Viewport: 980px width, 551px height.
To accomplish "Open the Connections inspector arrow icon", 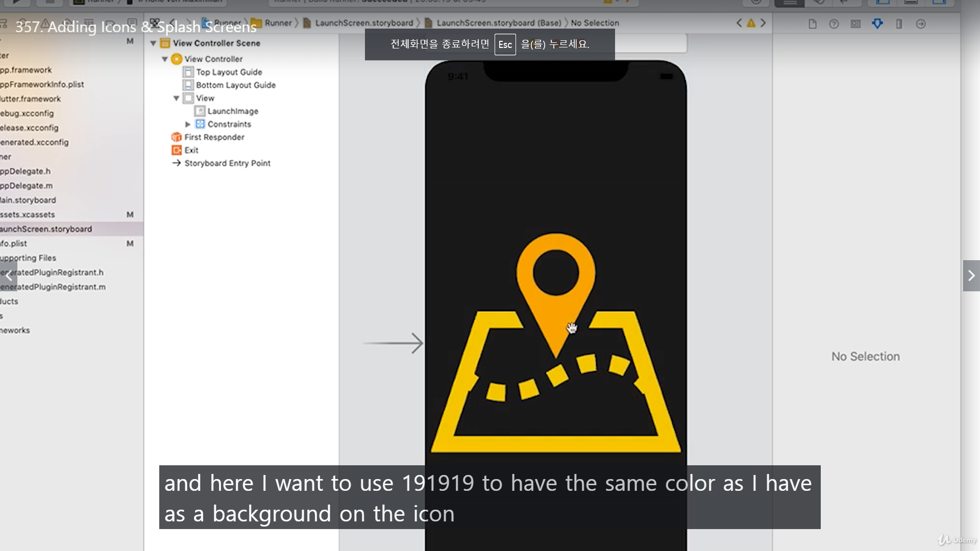I will pos(921,24).
